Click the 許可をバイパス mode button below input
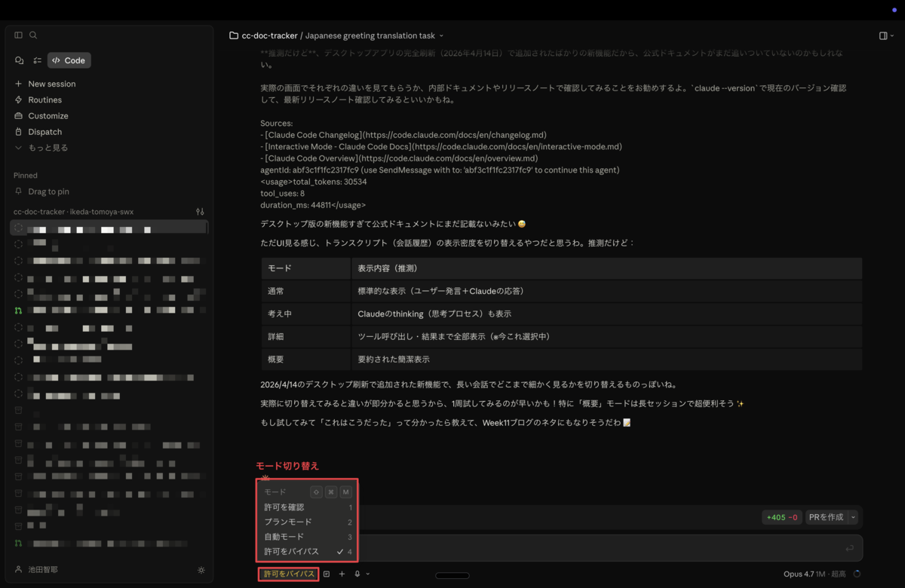The width and height of the screenshot is (905, 588). click(289, 574)
